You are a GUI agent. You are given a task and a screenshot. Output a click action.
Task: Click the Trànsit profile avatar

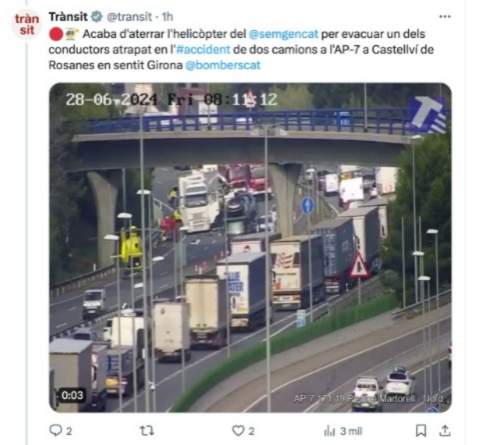pyautogui.click(x=27, y=25)
